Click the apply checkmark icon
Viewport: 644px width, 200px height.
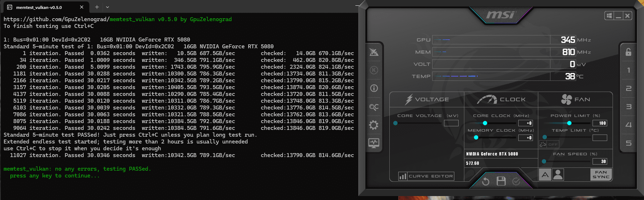[516, 181]
